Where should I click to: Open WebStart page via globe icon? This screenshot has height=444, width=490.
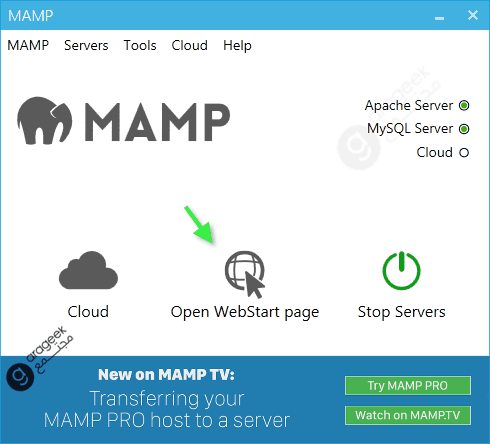point(245,274)
